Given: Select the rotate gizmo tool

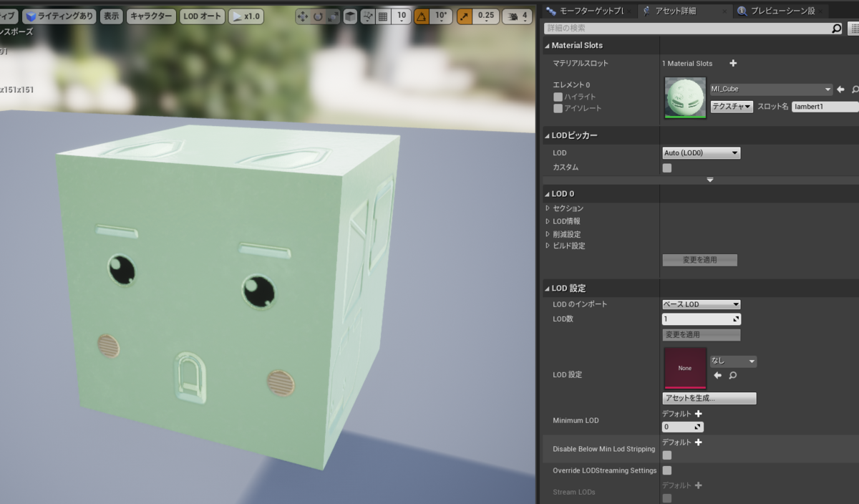Looking at the screenshot, I should (x=318, y=16).
